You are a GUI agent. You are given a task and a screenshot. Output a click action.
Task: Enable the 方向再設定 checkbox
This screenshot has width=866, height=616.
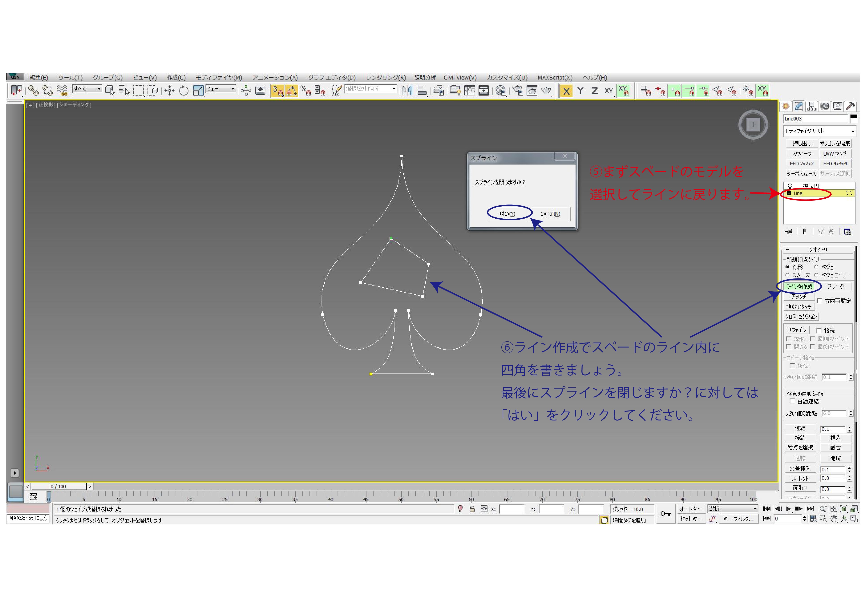(820, 300)
